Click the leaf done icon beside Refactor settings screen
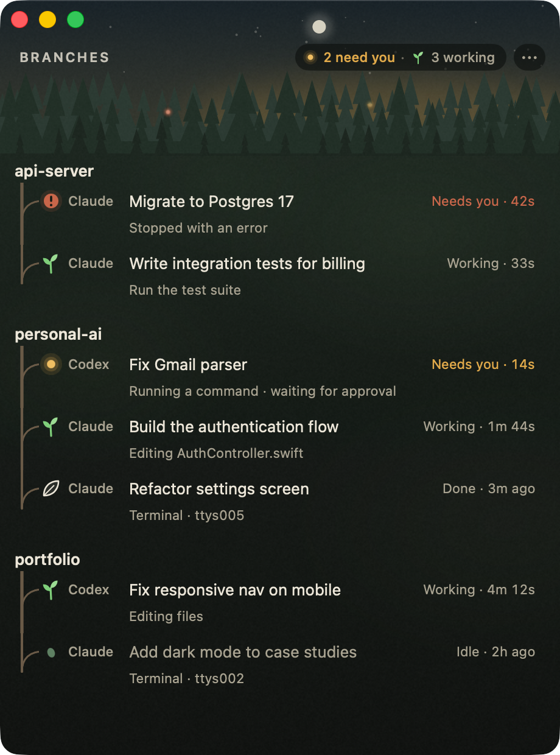Image resolution: width=560 pixels, height=755 pixels. (51, 488)
